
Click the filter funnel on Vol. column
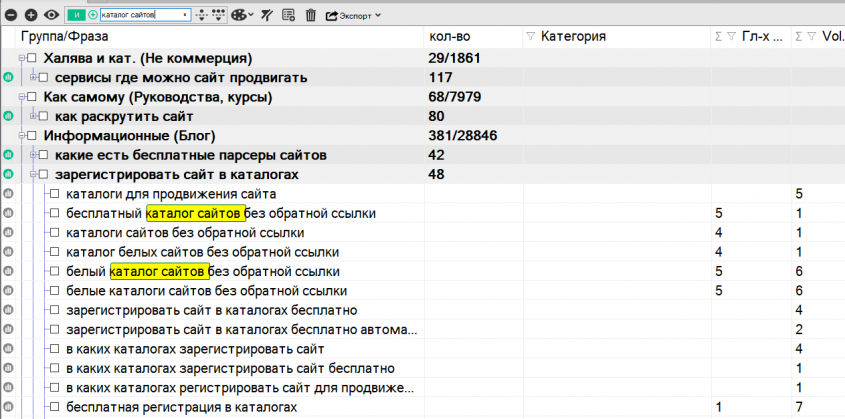812,37
